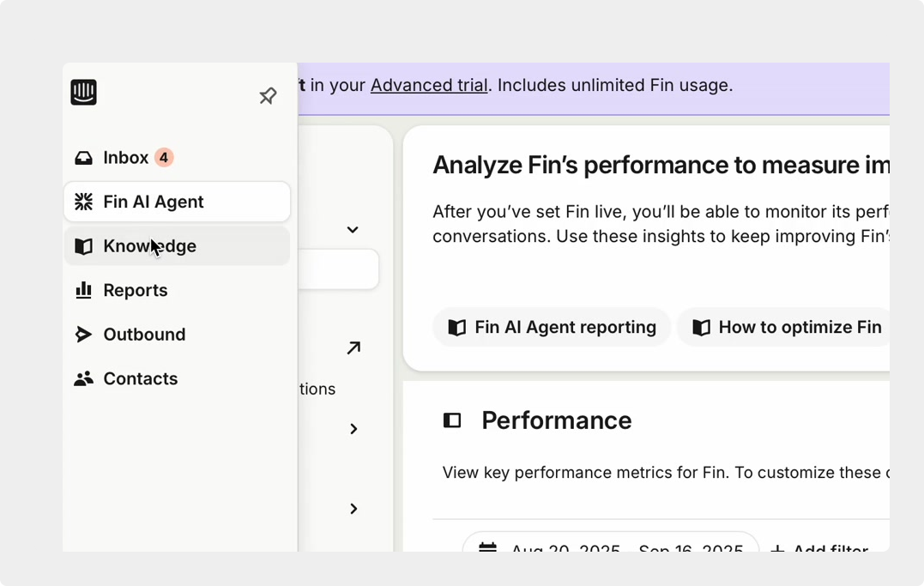This screenshot has width=924, height=586.
Task: Open the How to optimize Fin article
Action: (787, 327)
